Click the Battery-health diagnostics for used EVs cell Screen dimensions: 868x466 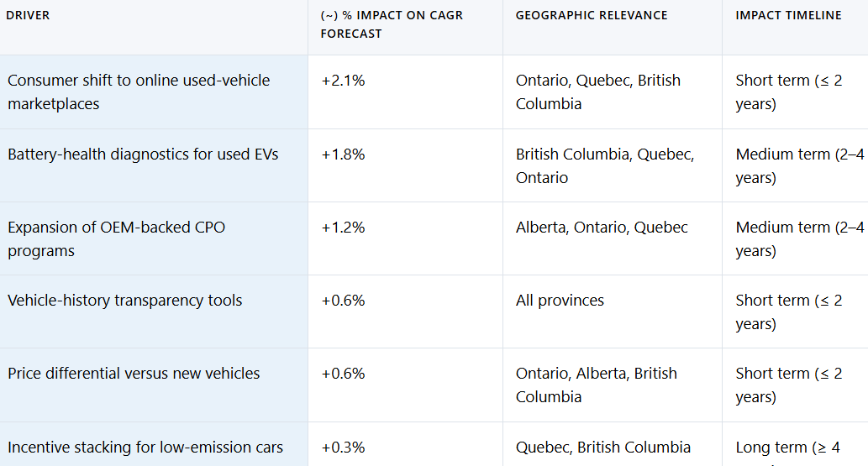[x=143, y=154]
